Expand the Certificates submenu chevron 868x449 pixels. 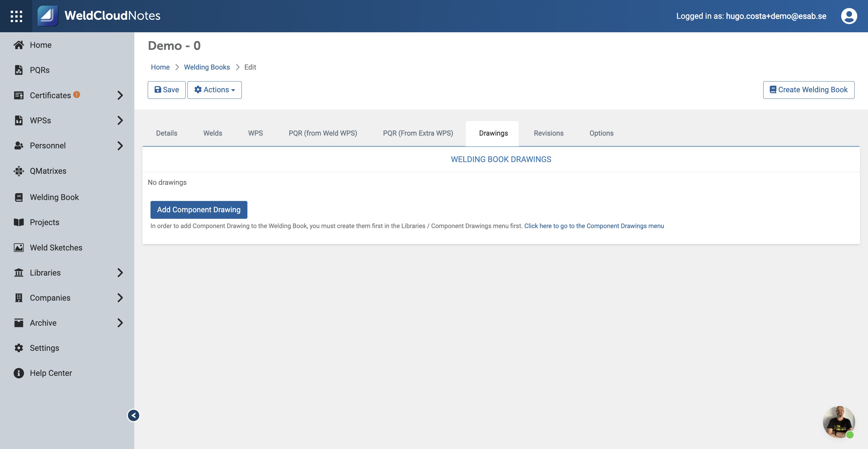pos(120,95)
